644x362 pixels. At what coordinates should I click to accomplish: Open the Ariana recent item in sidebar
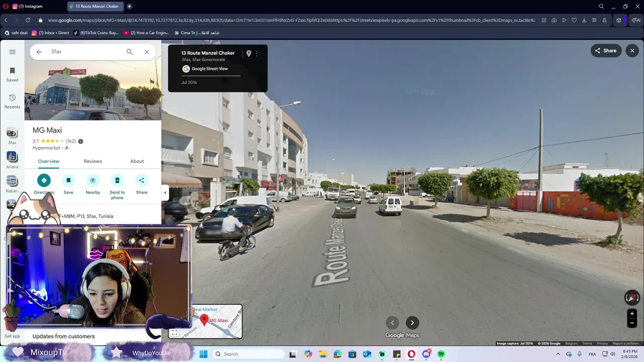coord(12,160)
